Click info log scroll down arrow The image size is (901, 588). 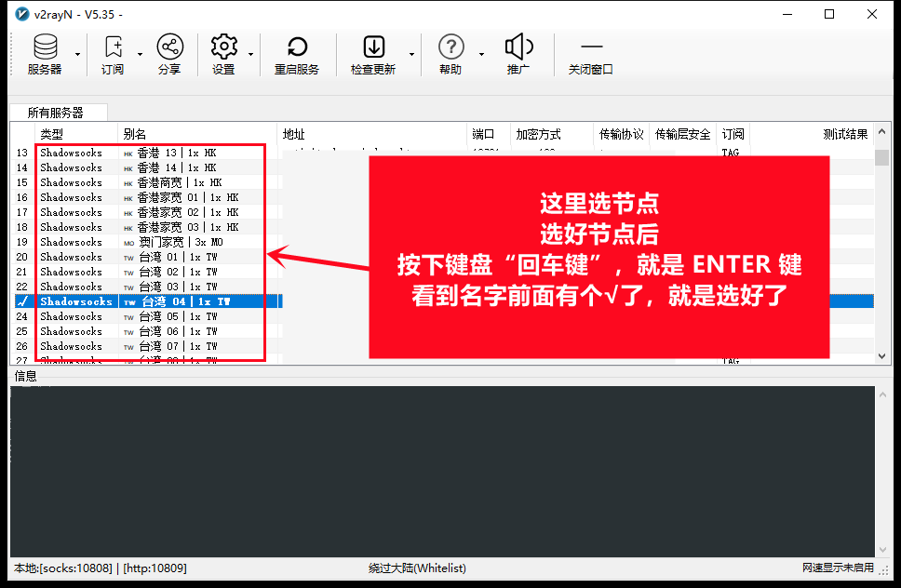[x=882, y=550]
